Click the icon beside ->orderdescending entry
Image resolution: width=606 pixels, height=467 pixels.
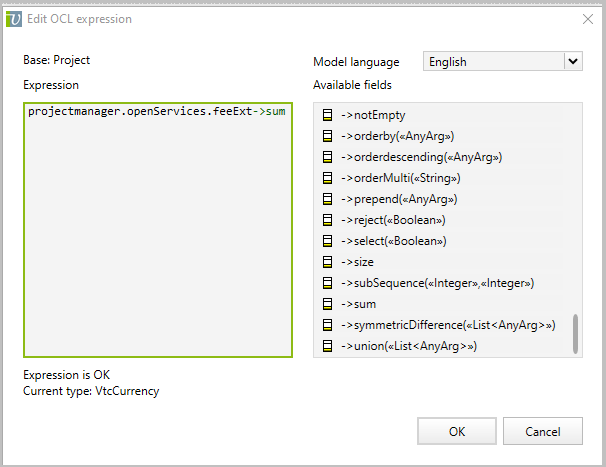(327, 157)
